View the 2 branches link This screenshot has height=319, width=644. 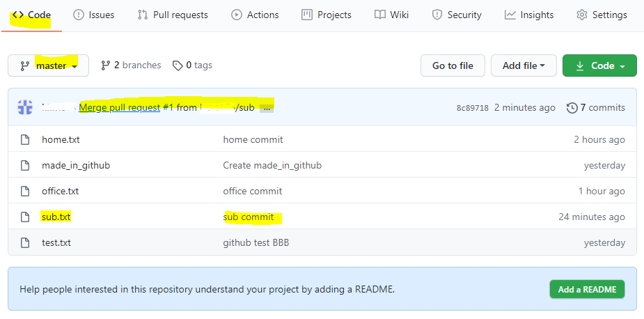pyautogui.click(x=131, y=65)
